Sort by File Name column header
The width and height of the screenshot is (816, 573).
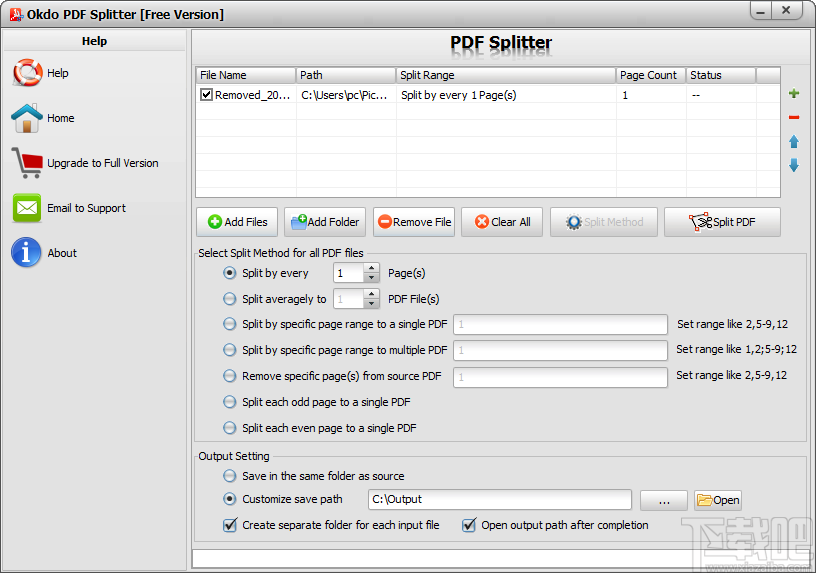point(246,75)
